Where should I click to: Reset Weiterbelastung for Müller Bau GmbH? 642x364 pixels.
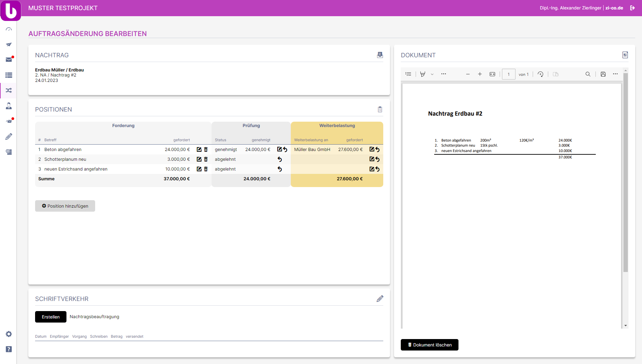(378, 149)
